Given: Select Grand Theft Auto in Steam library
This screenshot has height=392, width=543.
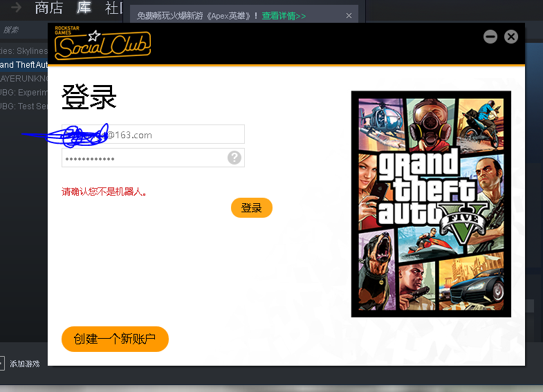Looking at the screenshot, I should (x=24, y=65).
